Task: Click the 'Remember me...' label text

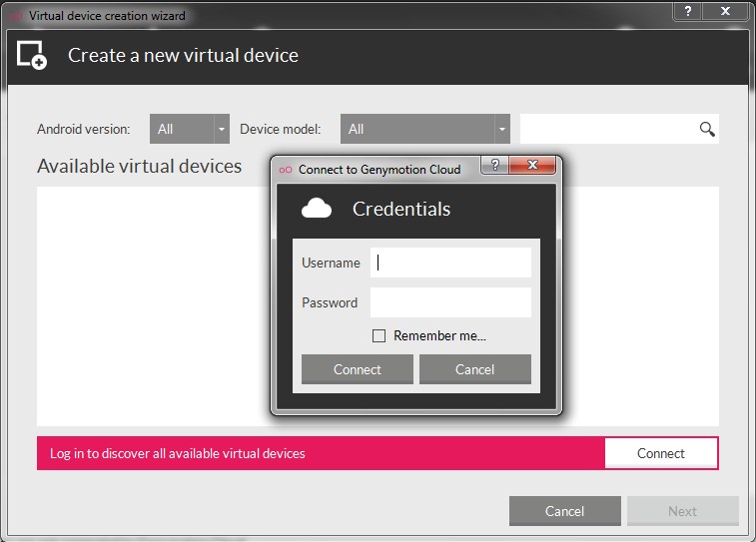Action: (439, 335)
